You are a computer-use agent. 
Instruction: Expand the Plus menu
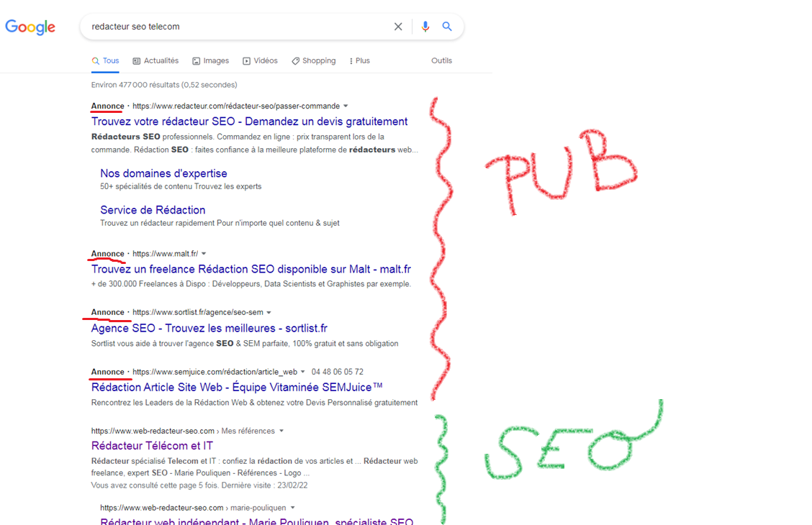pos(360,60)
